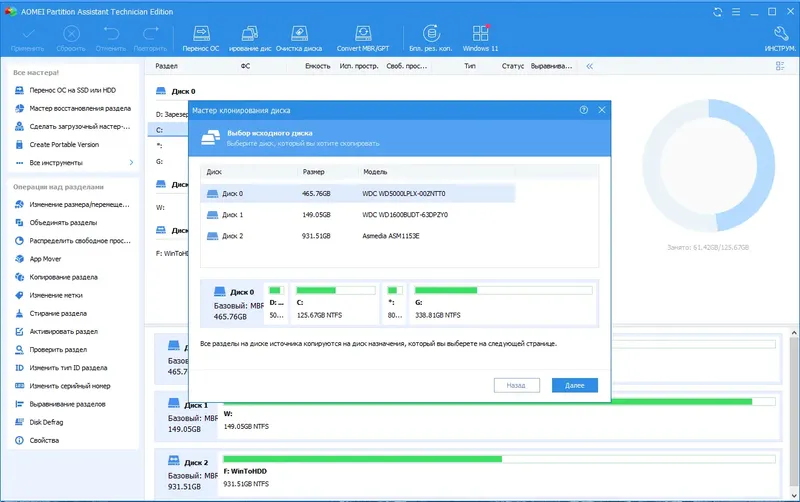Screen dimensions: 800x502
Task: Click Копирование раздела in sidebar
Action: tap(63, 277)
